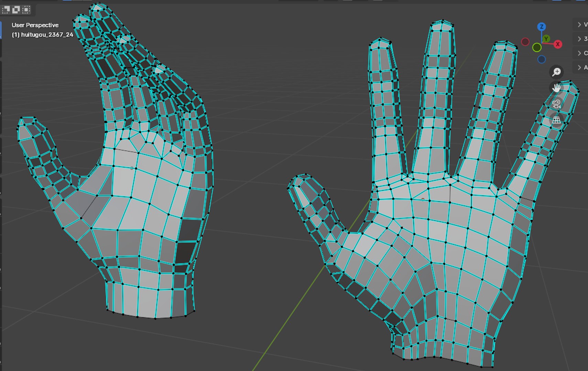Image resolution: width=588 pixels, height=371 pixels.
Task: Toggle perspective/orthographic grid button
Action: (556, 120)
